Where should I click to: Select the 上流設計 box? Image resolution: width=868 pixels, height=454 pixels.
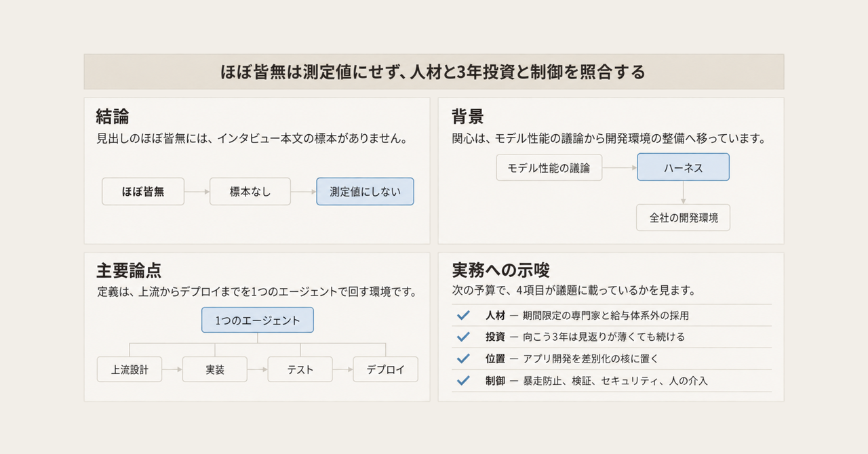[x=130, y=369]
